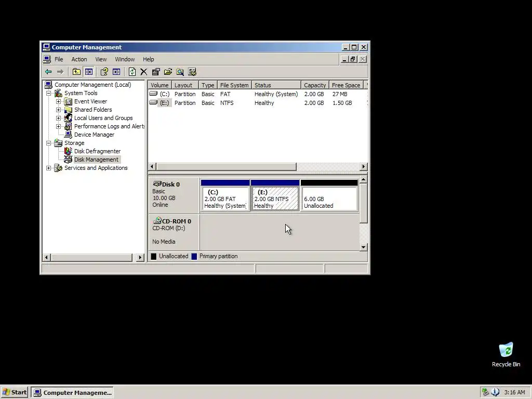
Task: Click disk view scroll down arrow
Action: point(363,247)
